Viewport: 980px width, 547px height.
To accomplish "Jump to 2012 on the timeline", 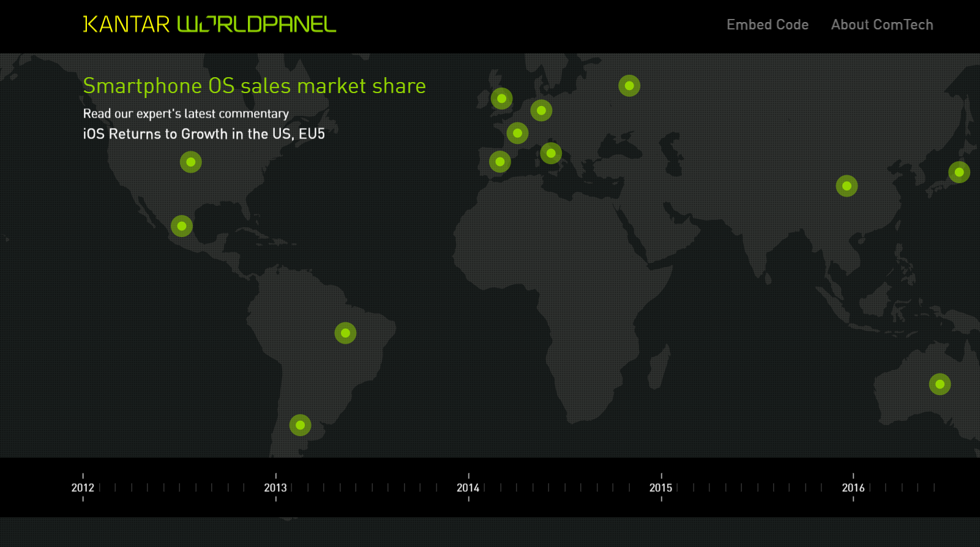I will coord(83,488).
